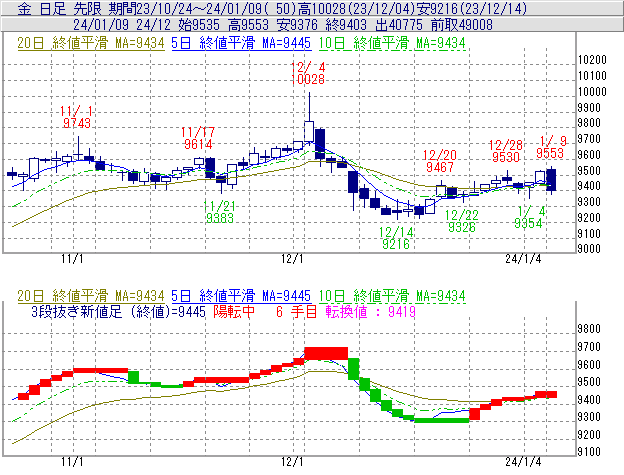Click the 10日 終値平滑 MA=9434 legend in upper chart

[392, 43]
